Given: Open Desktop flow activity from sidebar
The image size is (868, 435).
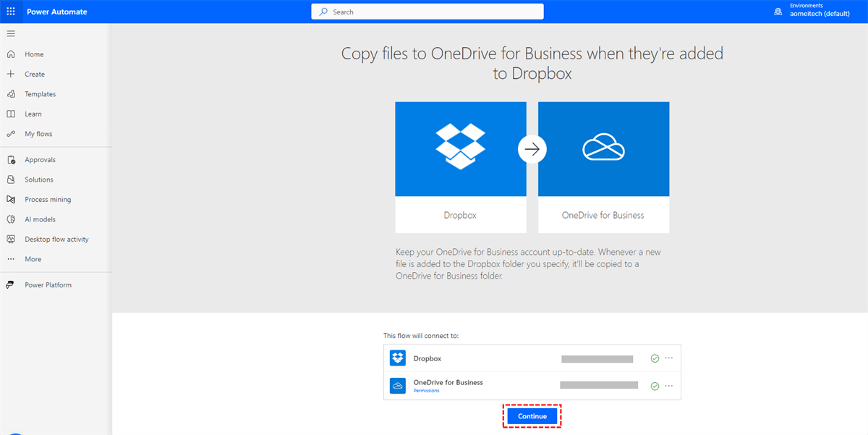Looking at the screenshot, I should tap(56, 239).
